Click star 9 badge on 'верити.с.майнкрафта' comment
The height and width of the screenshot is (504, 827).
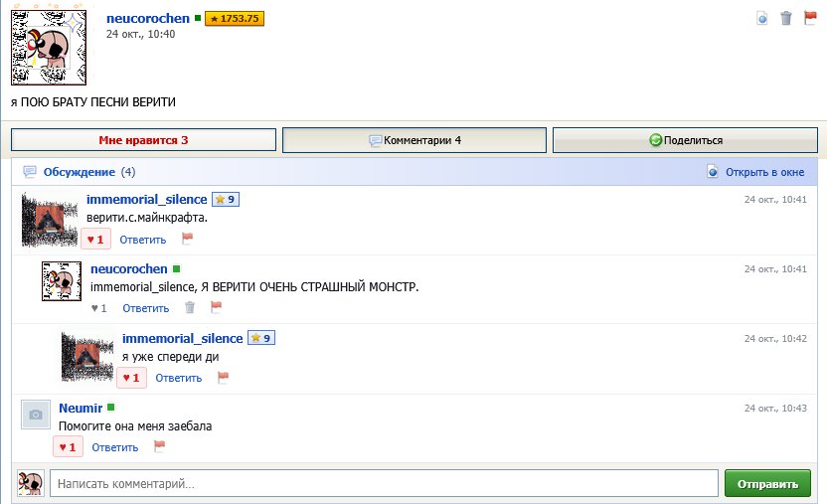[x=226, y=199]
